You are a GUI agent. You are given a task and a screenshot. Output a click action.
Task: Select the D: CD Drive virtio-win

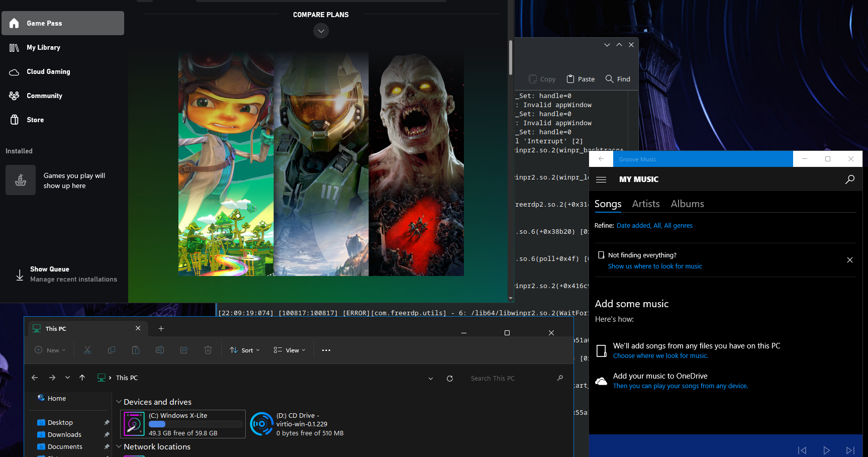[x=298, y=424]
